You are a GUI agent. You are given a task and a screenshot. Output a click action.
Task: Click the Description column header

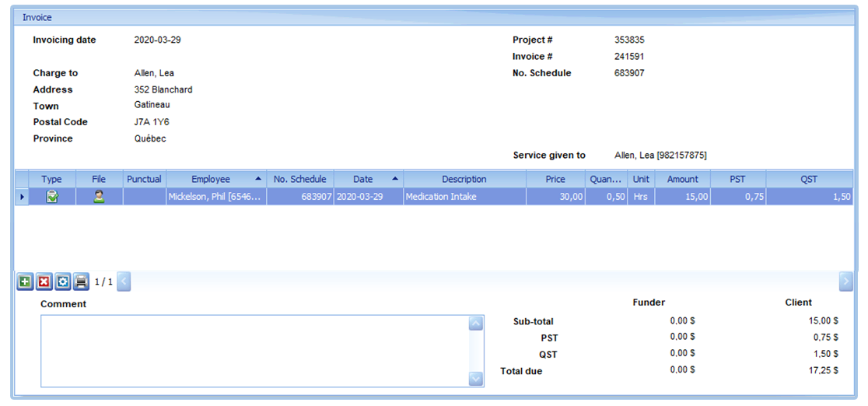click(464, 179)
